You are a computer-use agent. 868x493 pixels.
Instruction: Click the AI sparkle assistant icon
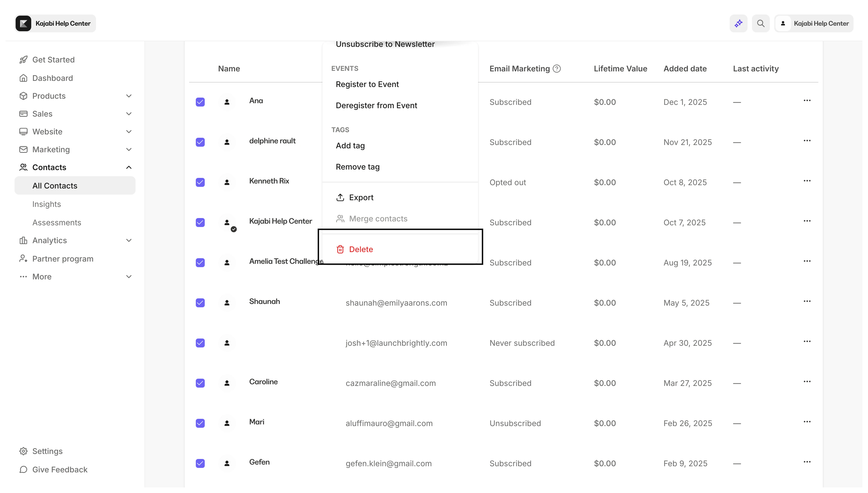(738, 23)
